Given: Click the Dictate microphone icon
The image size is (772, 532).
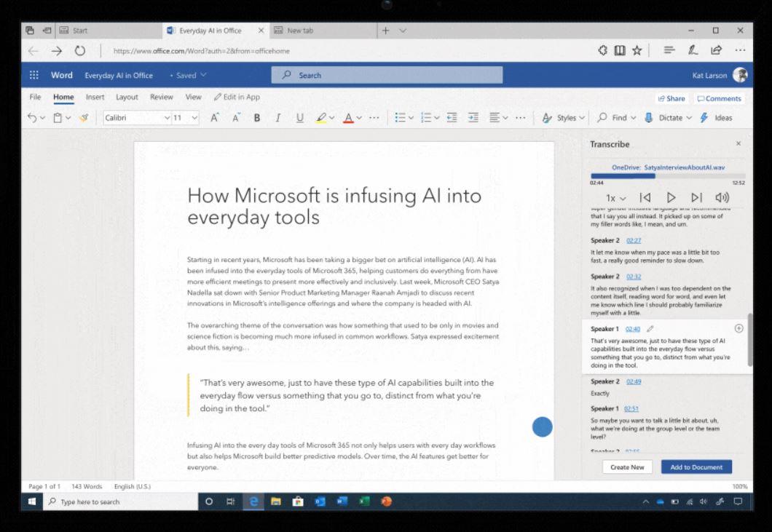Looking at the screenshot, I should [649, 118].
